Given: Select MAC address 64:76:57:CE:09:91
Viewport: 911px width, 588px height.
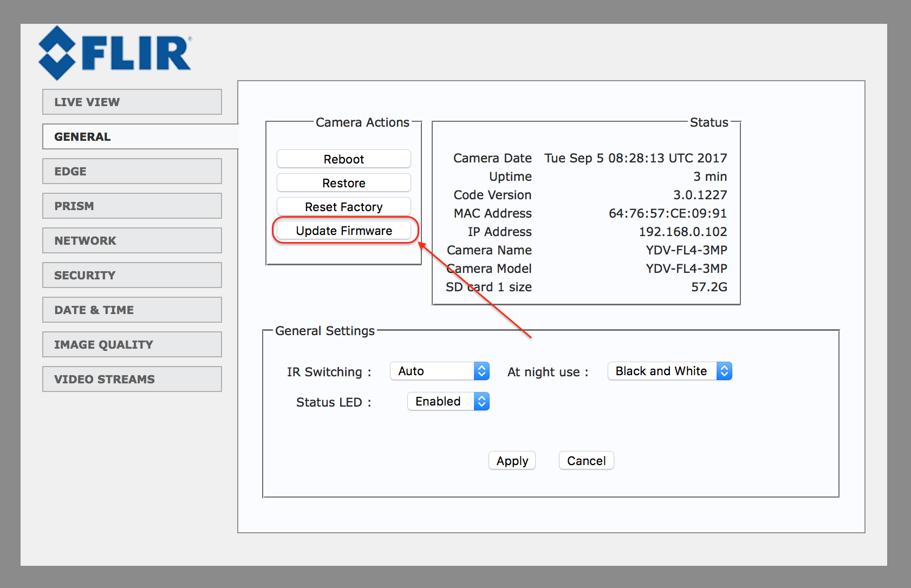Looking at the screenshot, I should (668, 213).
